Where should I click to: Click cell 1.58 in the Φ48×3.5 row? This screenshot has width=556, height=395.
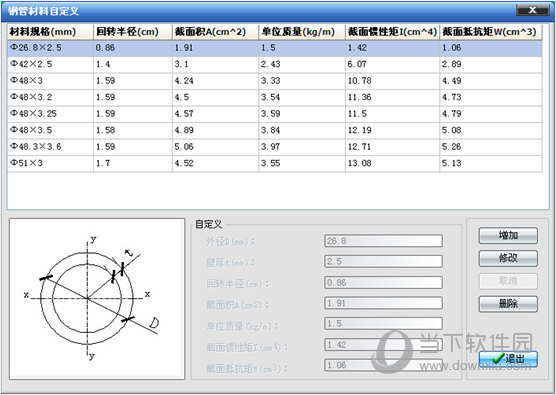pyautogui.click(x=133, y=130)
